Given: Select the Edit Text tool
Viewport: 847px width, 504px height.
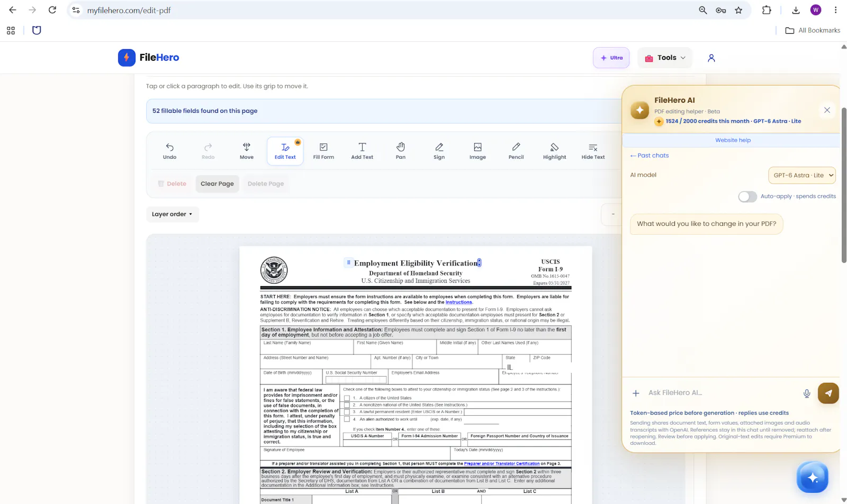Looking at the screenshot, I should [x=285, y=151].
